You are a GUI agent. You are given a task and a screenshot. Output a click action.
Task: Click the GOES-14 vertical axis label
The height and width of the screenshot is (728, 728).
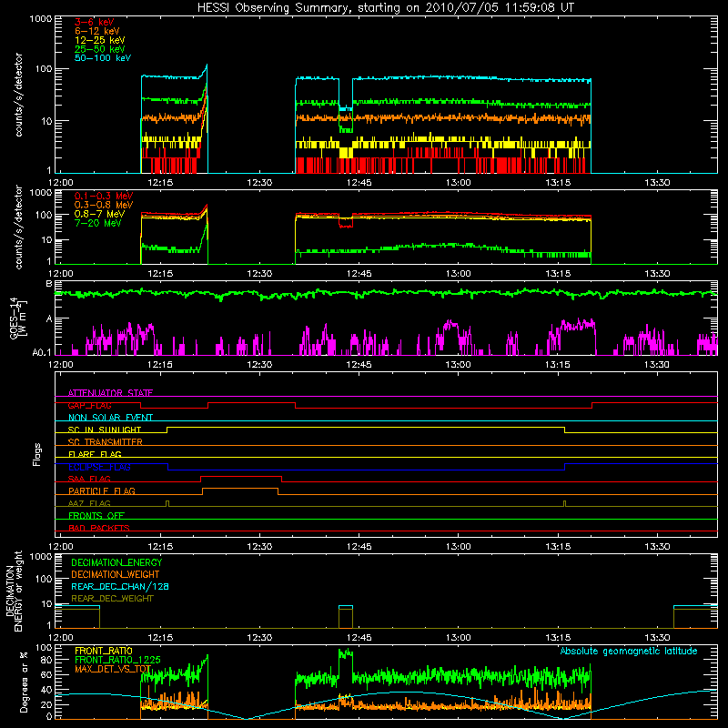point(18,318)
